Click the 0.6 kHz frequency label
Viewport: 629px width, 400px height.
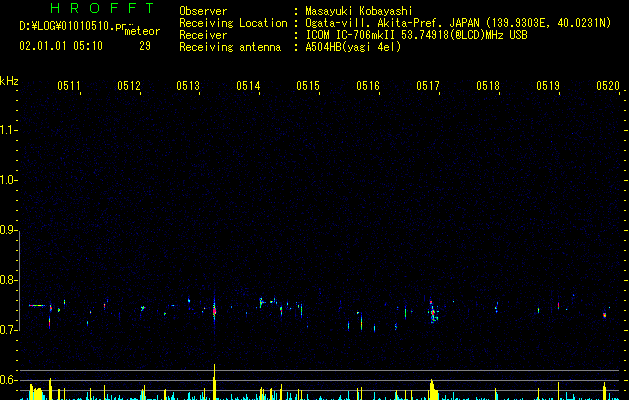8,380
